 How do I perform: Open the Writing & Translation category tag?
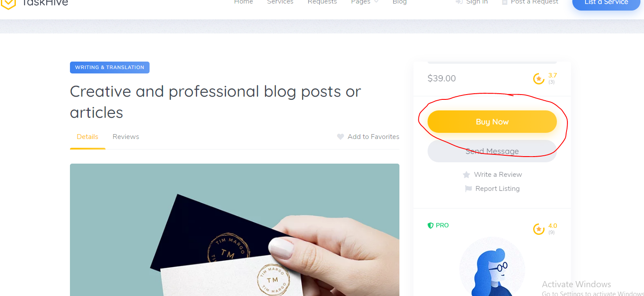tap(110, 67)
